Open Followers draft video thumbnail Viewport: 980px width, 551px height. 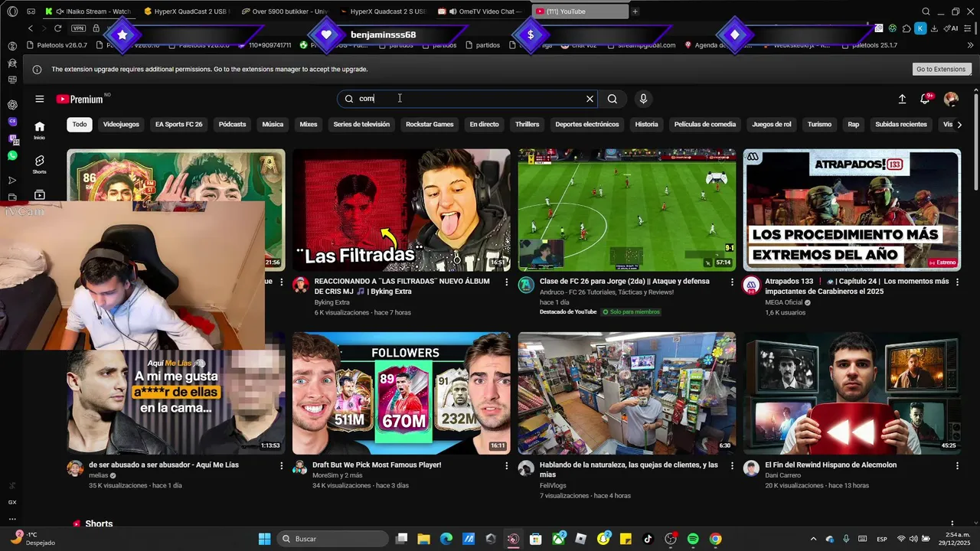coord(401,393)
